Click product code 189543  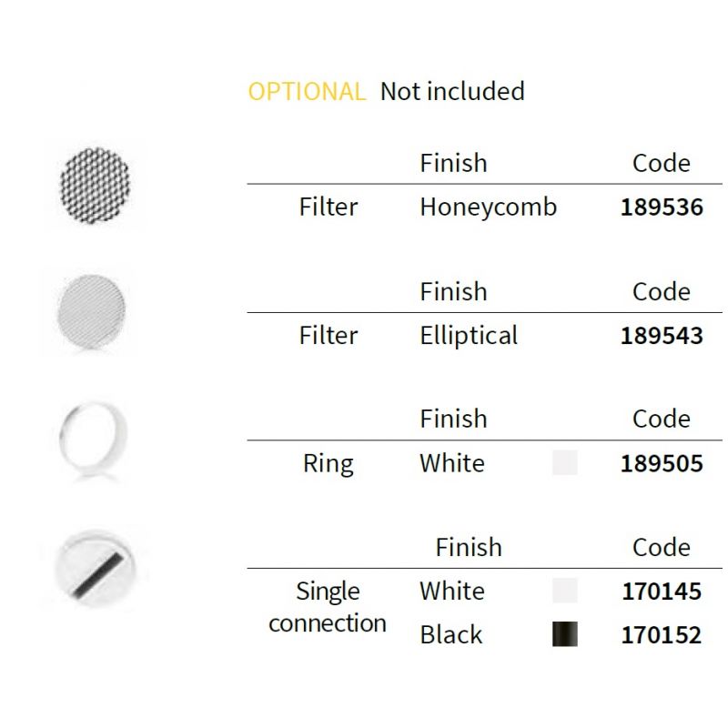click(662, 336)
